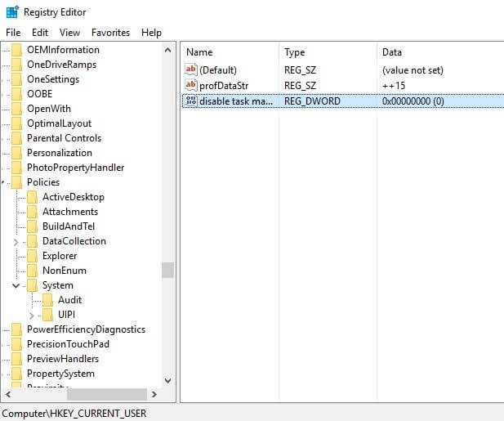
Task: Click the string icon beside profDataStr
Action: [x=190, y=85]
